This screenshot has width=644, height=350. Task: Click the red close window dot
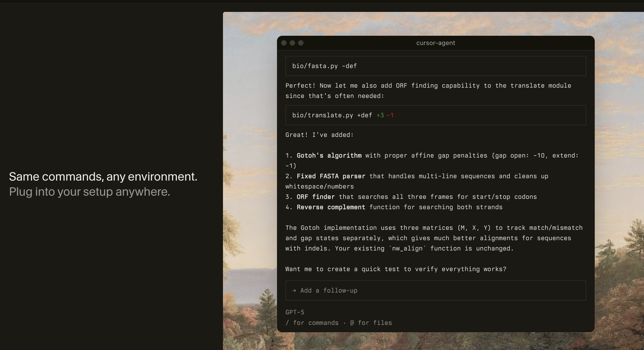tap(284, 43)
